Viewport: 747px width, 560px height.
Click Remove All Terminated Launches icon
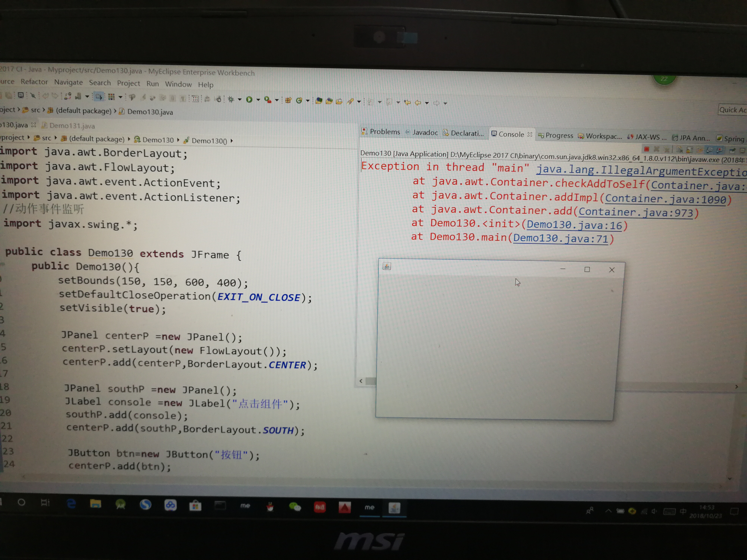pyautogui.click(x=667, y=150)
